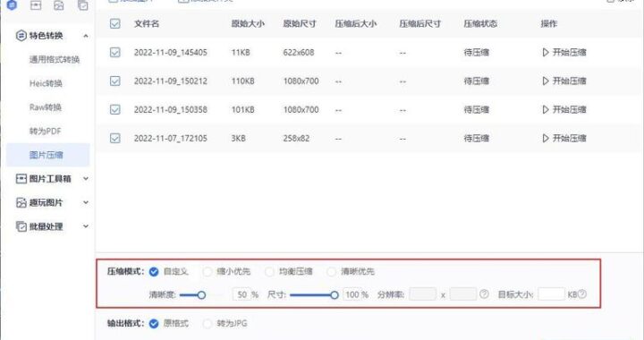The image size is (644, 340).
Task: Open 通用格式转换 in the sidebar
Action: (55, 60)
